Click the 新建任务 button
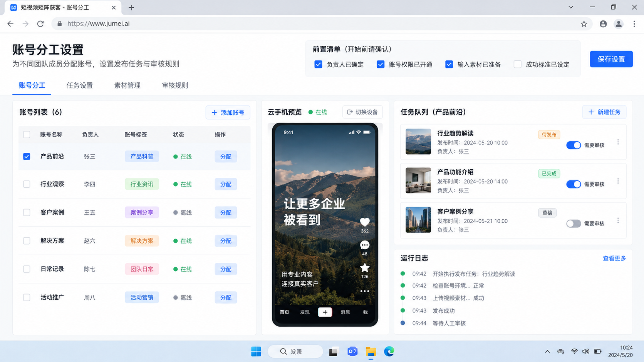The width and height of the screenshot is (644, 362). click(604, 112)
